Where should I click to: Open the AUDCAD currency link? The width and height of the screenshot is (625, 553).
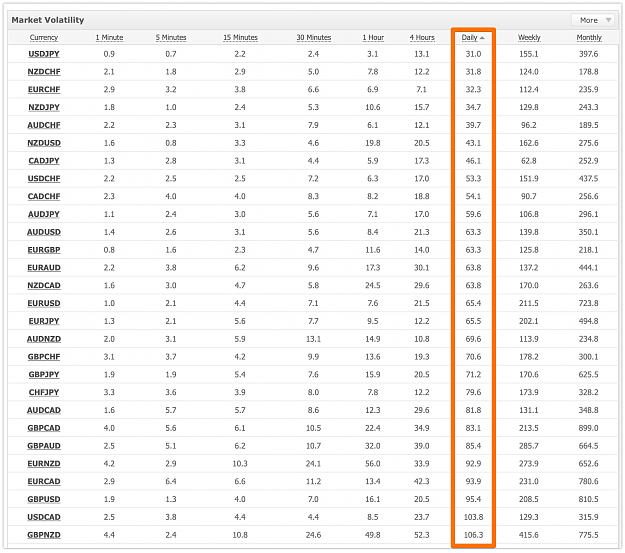44,410
